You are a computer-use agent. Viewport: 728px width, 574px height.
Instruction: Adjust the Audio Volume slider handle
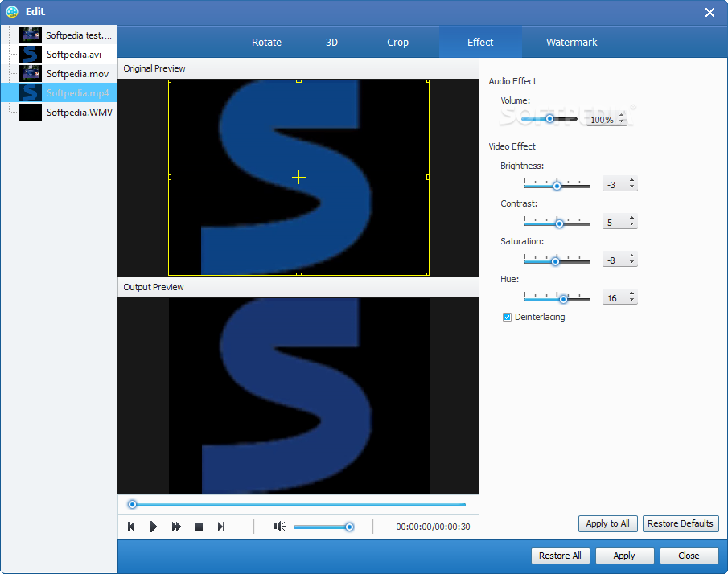(549, 119)
